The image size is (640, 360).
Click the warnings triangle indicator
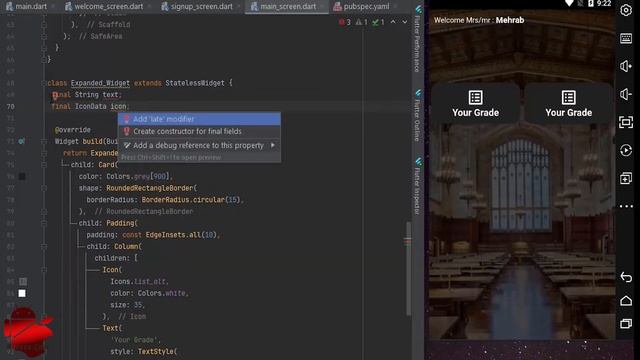click(361, 22)
